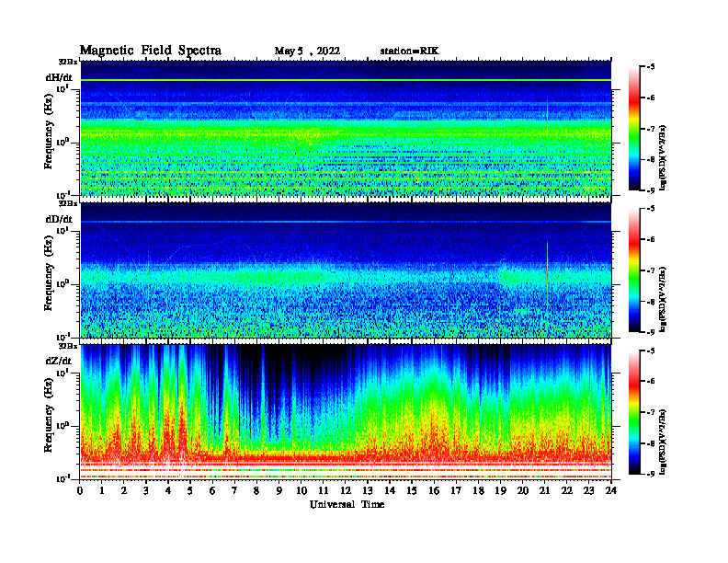Click the -7 value on dD/dt color scale
The image size is (728, 563).
(652, 270)
